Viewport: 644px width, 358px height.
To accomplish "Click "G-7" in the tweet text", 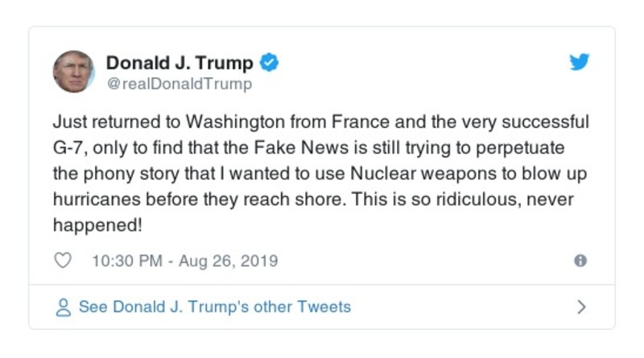I will pyautogui.click(x=72, y=149).
